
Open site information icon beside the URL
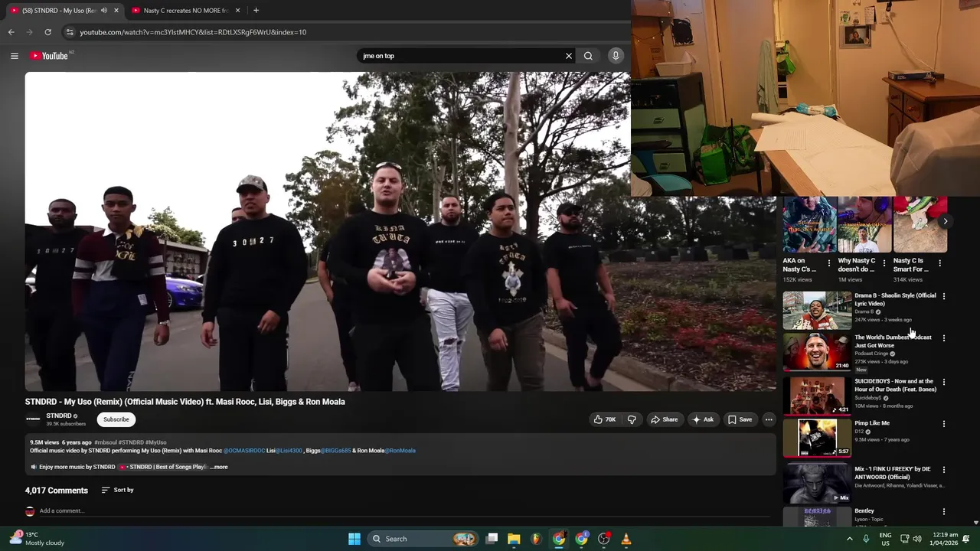70,32
